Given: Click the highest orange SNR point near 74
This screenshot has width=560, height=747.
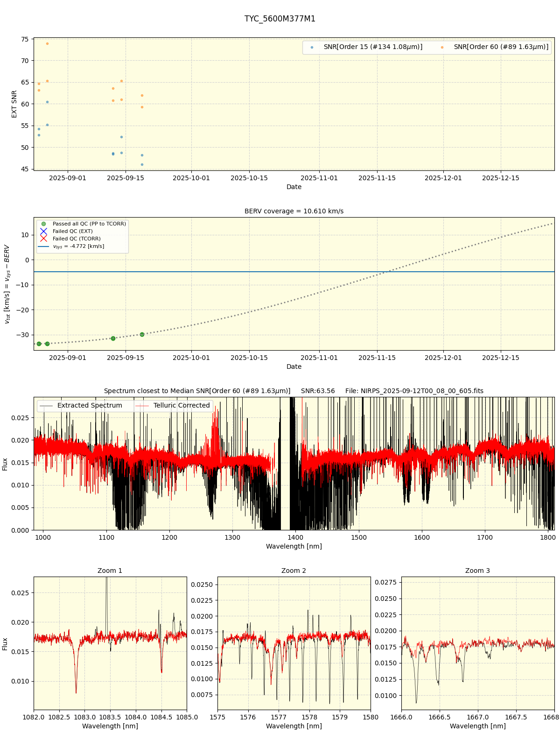Looking at the screenshot, I should [47, 44].
